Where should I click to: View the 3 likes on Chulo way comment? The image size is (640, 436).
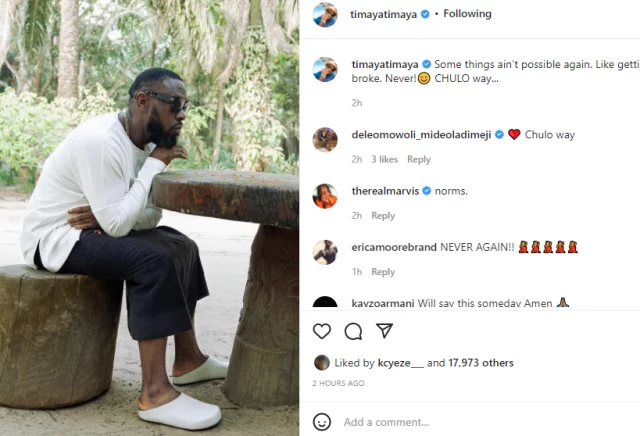[x=385, y=159]
